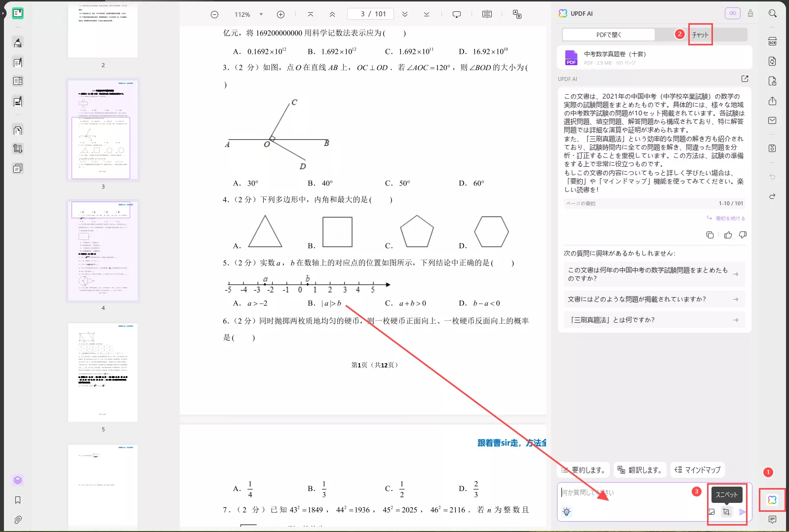Click the snippet screenshot icon

(x=726, y=512)
